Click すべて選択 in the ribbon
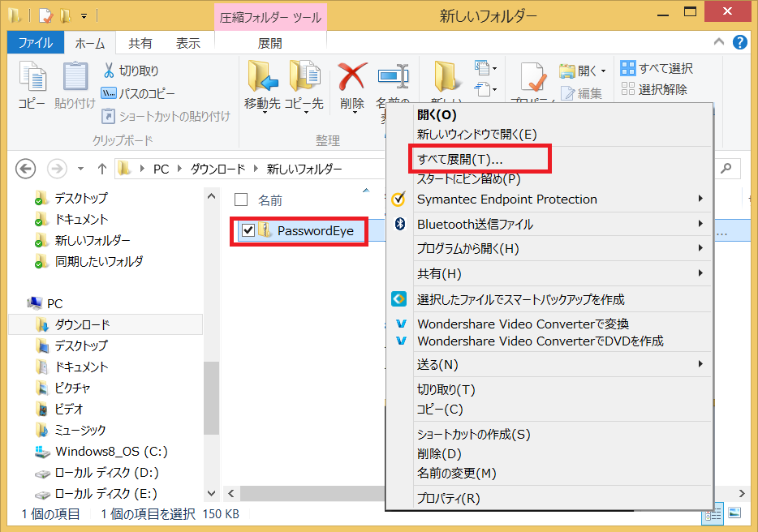 click(x=657, y=69)
